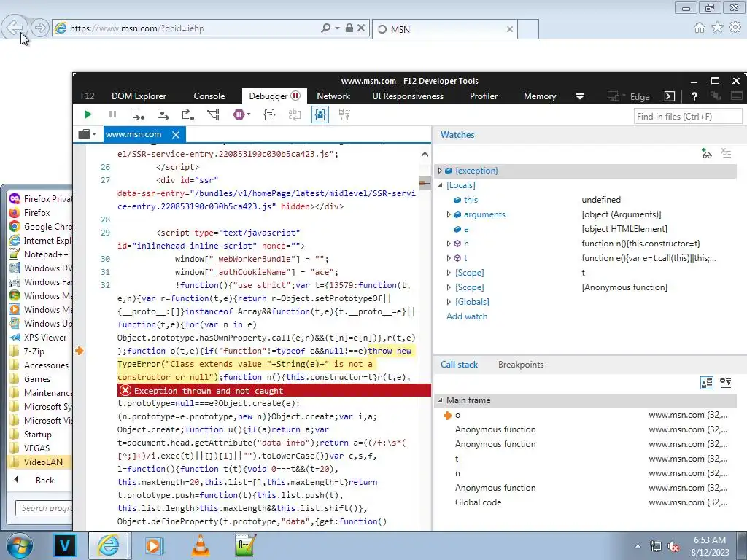Select the Call stack tab
Image resolution: width=747 pixels, height=560 pixels.
[x=459, y=365]
